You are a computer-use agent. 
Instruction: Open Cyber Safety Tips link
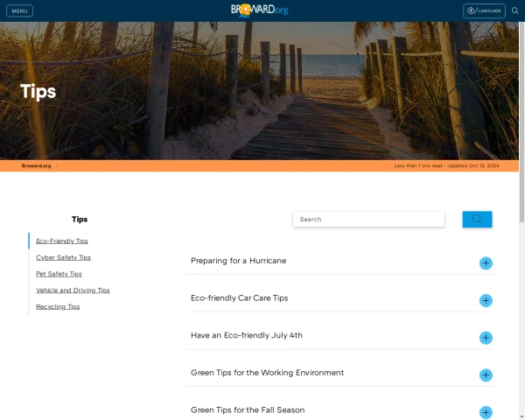click(63, 257)
